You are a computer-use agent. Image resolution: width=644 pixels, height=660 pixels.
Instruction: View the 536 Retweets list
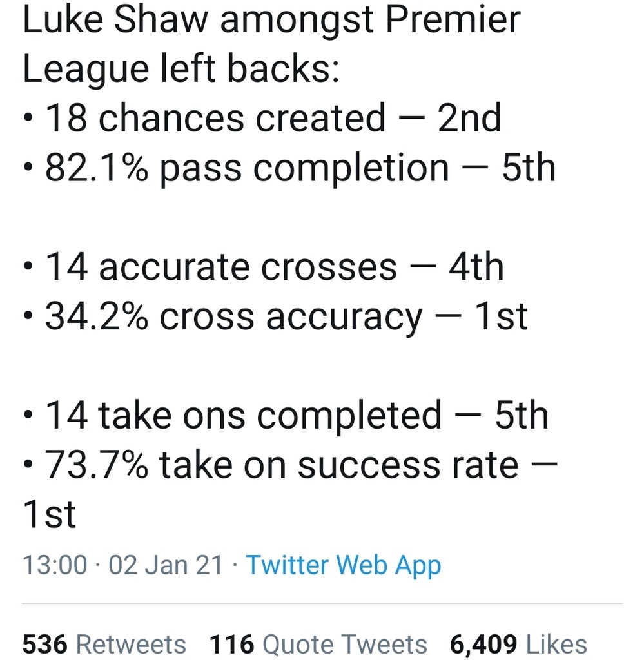104,644
